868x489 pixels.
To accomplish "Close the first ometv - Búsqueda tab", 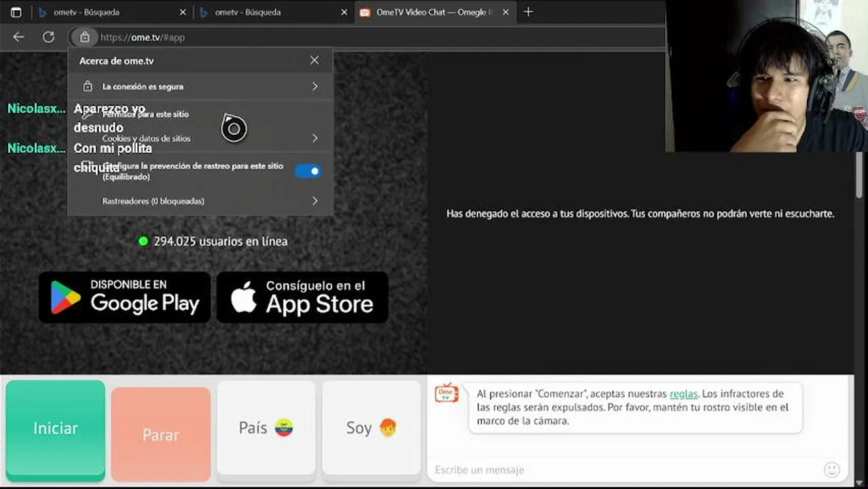I will [x=183, y=12].
